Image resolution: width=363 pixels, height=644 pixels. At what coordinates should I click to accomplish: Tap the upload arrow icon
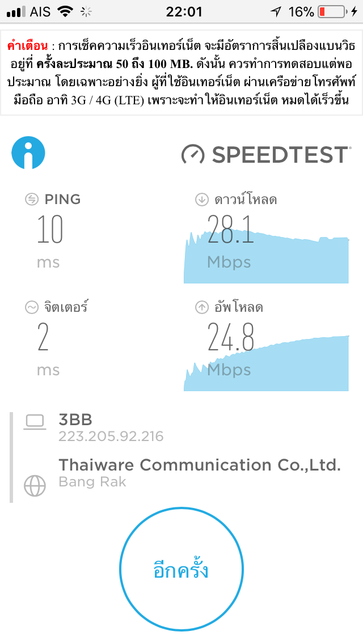pos(201,307)
